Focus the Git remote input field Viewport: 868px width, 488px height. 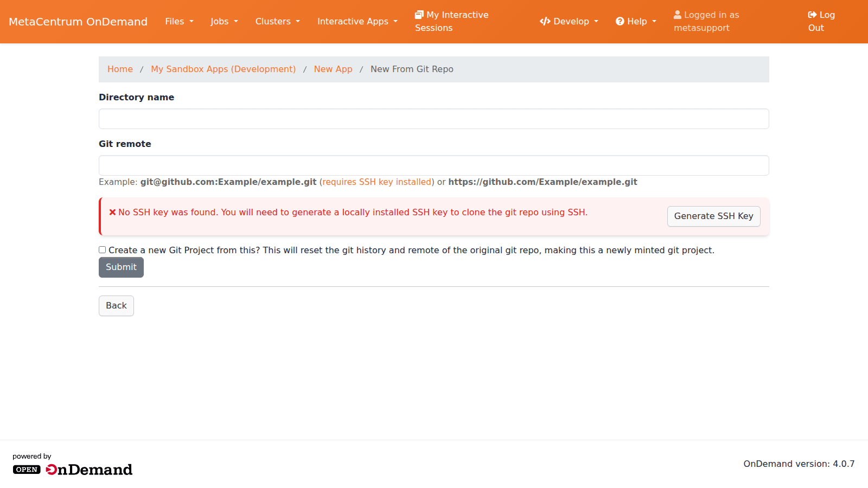tap(434, 165)
